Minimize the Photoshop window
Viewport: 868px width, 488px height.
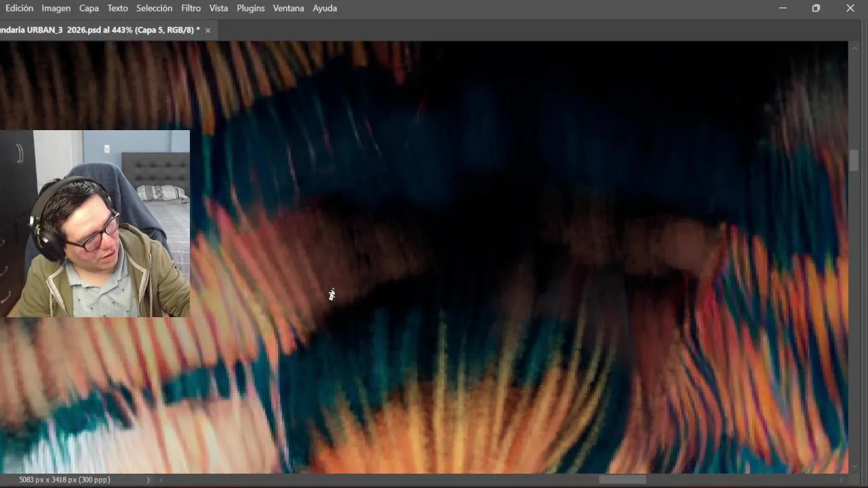pos(783,8)
